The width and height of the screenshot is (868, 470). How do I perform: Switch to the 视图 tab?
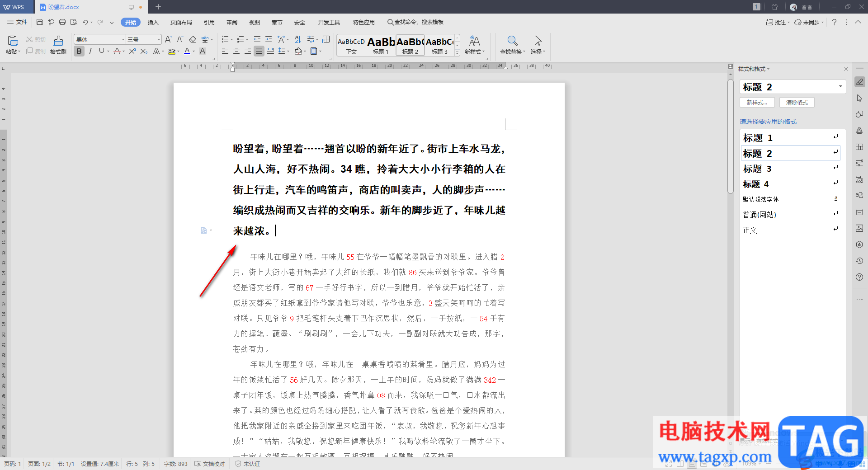[x=255, y=22]
